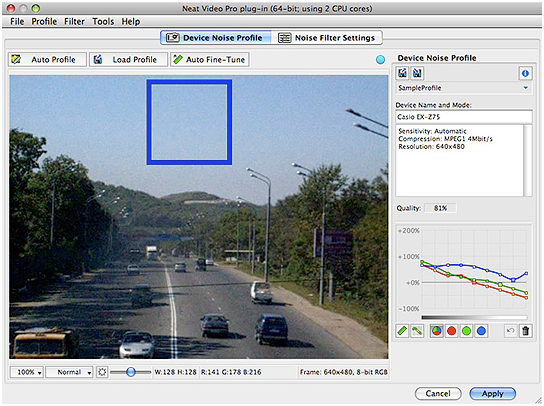Click the trash icon to delete profile
This screenshot has width=544, height=406.
tap(526, 331)
